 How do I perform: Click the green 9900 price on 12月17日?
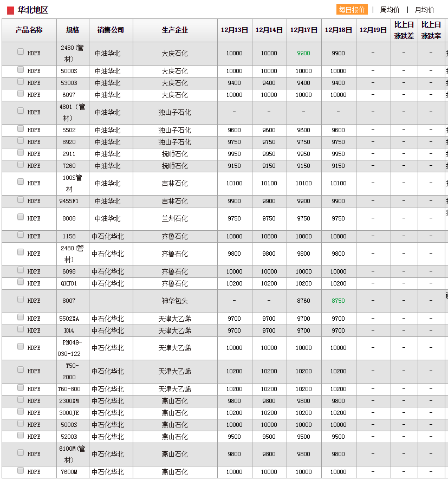tap(303, 54)
